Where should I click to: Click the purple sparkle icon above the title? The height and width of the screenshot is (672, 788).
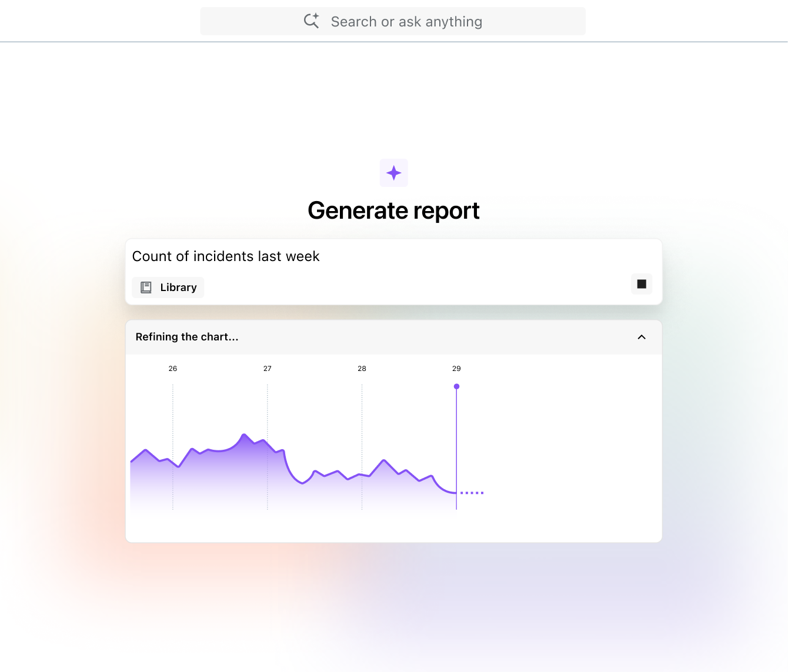[x=393, y=173]
